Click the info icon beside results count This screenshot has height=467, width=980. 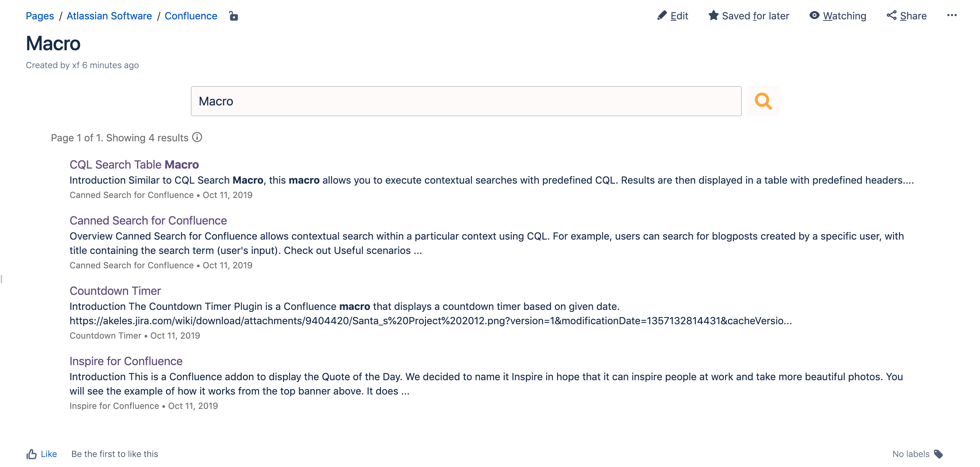[197, 137]
